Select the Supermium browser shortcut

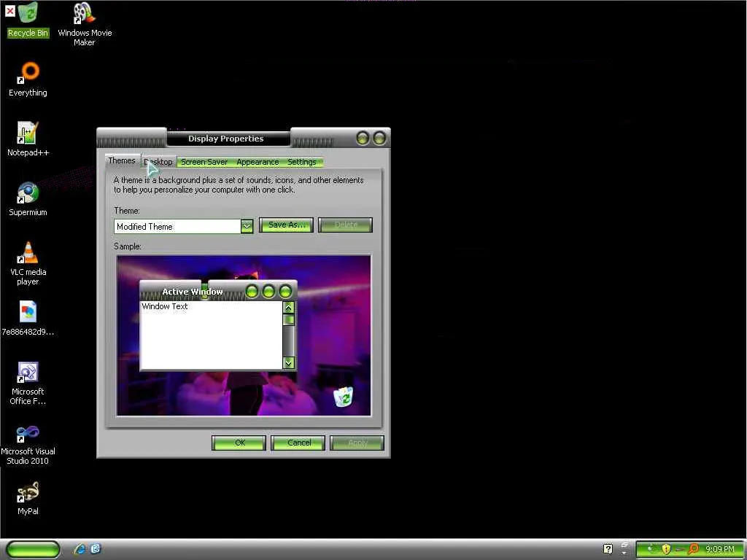(28, 199)
